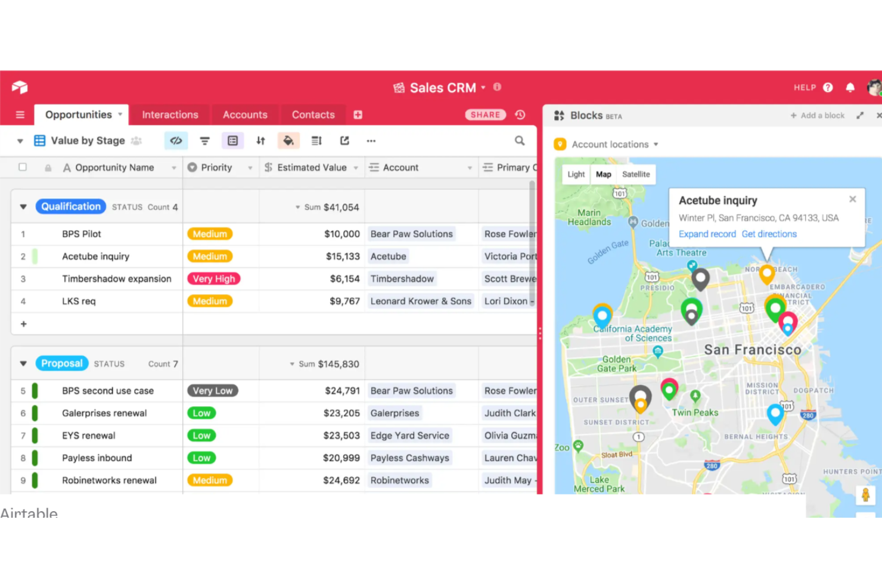Toggle the select-all rows checkbox

[x=23, y=167]
